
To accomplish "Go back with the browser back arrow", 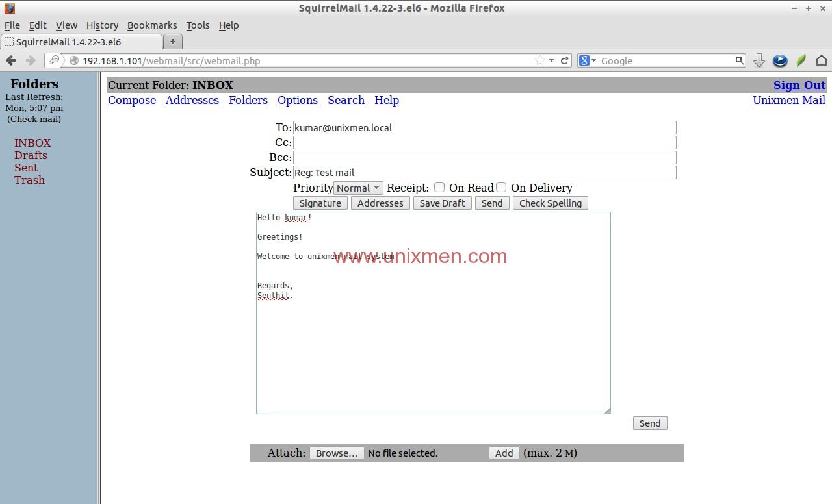I will [x=10, y=60].
